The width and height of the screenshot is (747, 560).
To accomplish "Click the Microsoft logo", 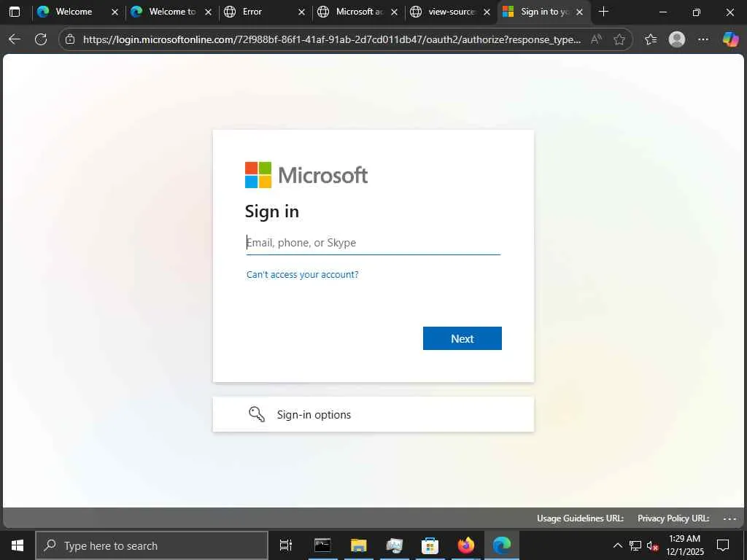I will [306, 175].
